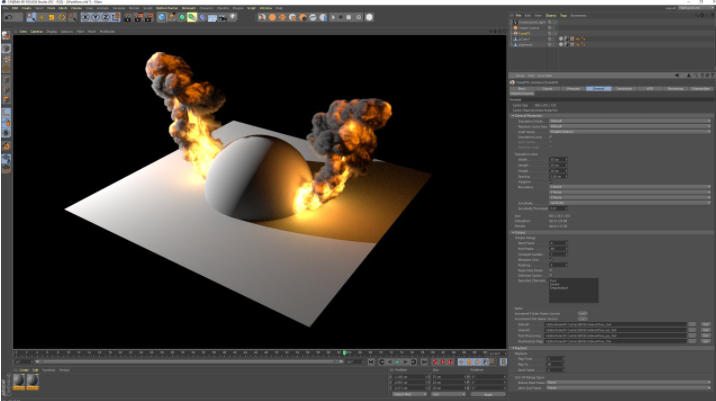
Task: Click the highlighted yellow array generator icon
Action: [x=192, y=17]
